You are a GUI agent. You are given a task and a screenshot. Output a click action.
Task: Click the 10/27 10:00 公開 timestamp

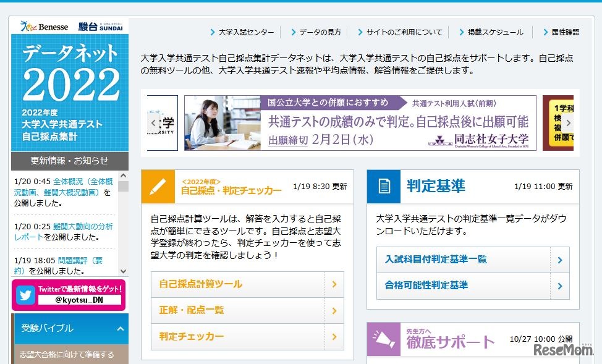pyautogui.click(x=541, y=339)
